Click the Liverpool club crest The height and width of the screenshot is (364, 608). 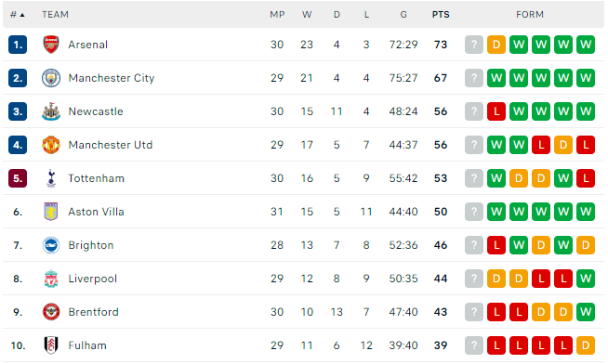click(51, 279)
